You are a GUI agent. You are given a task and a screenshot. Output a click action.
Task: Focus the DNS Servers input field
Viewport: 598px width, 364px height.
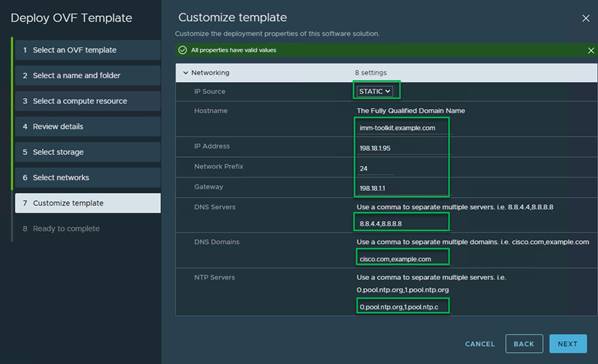pyautogui.click(x=402, y=223)
